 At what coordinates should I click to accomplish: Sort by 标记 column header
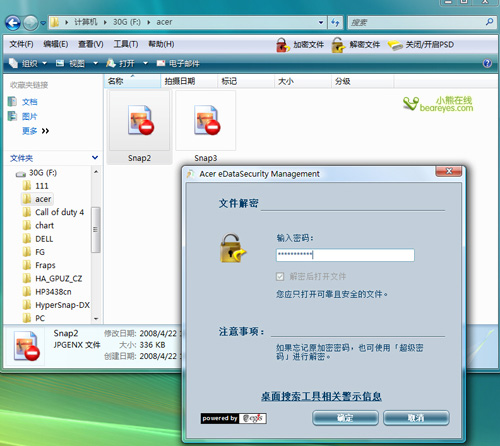246,81
